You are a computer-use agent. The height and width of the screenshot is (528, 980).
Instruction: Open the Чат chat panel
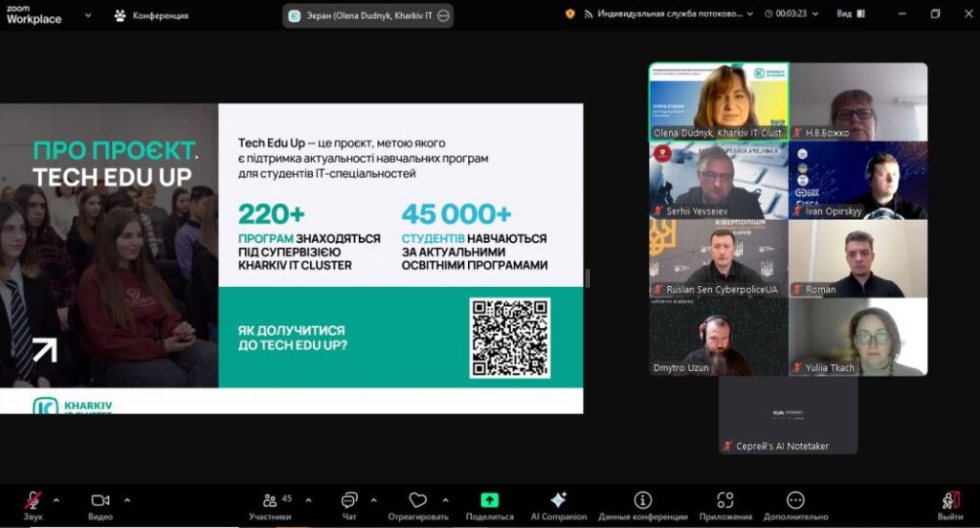[348, 505]
